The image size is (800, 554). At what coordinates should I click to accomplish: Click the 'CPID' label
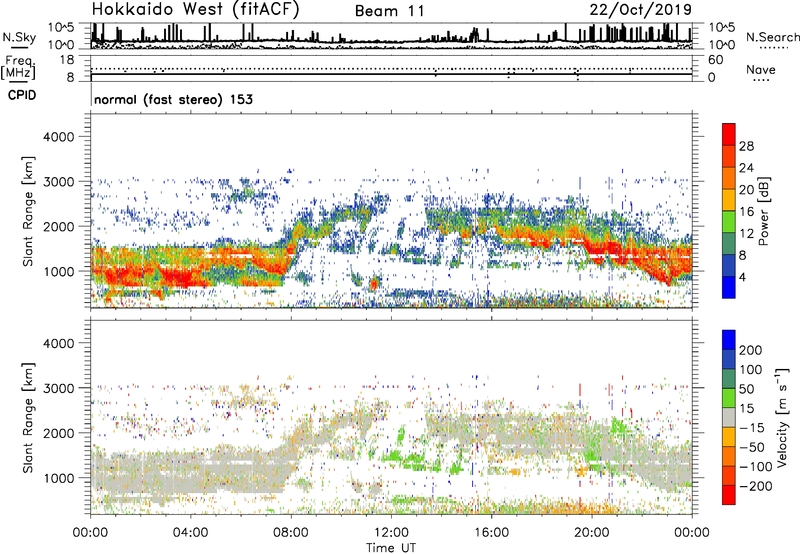coord(22,95)
